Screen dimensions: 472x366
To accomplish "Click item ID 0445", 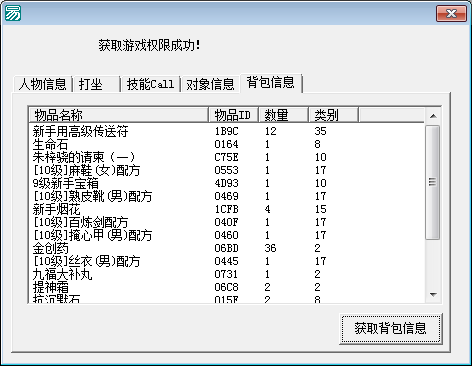I will 227,261.
